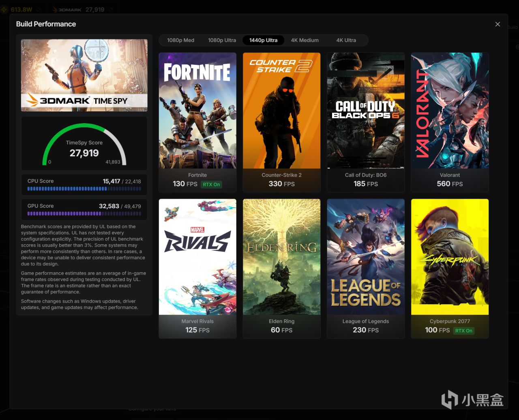
Task: Click the GPU score value 32,583
Action: click(x=109, y=206)
